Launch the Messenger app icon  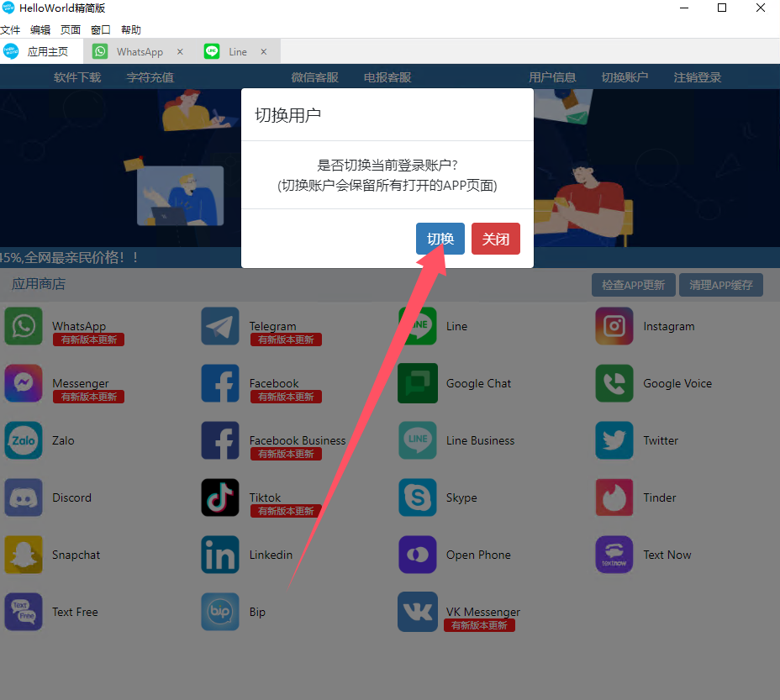tap(24, 383)
